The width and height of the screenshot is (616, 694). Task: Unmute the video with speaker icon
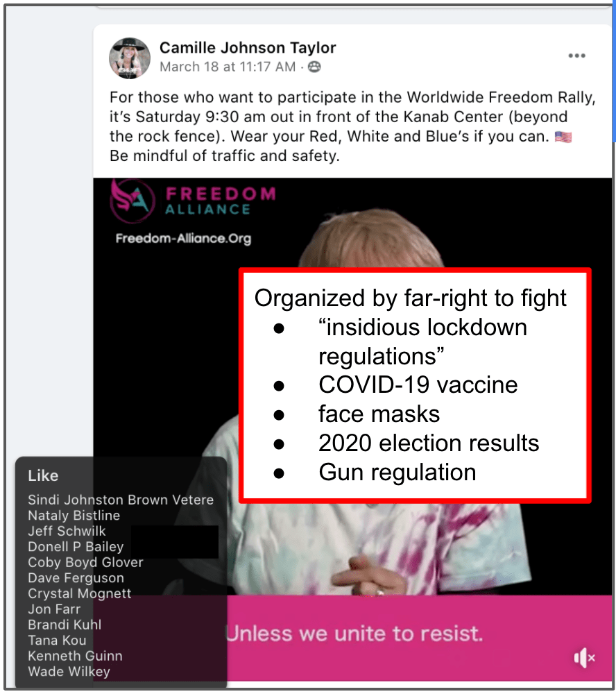click(585, 658)
